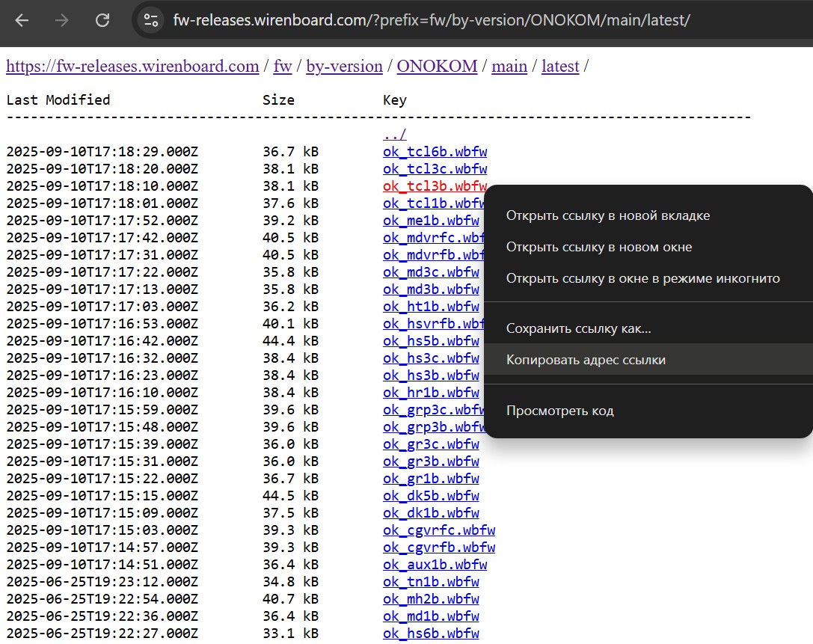This screenshot has height=644, width=813.
Task: Select 'Копировать адрес ссылки' menu entry
Action: [x=586, y=360]
